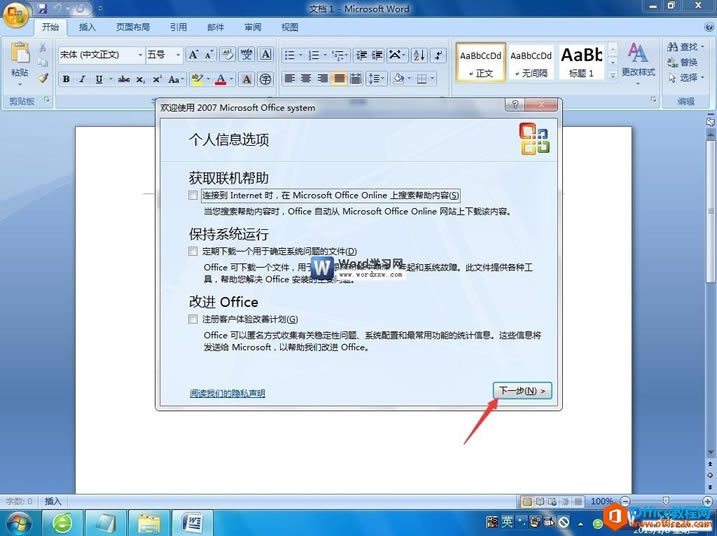
Task: Open the bullets list dropdown arrow
Action: tap(300, 55)
